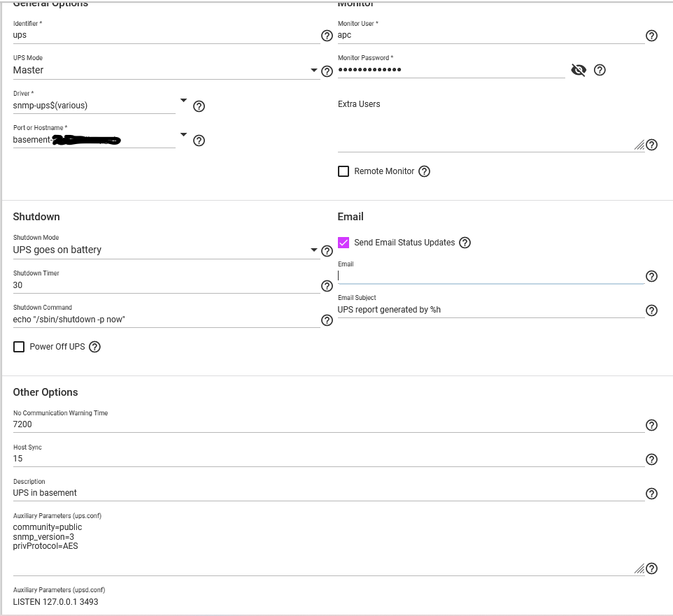Open help icon for Monitor User
The width and height of the screenshot is (673, 616).
point(651,36)
